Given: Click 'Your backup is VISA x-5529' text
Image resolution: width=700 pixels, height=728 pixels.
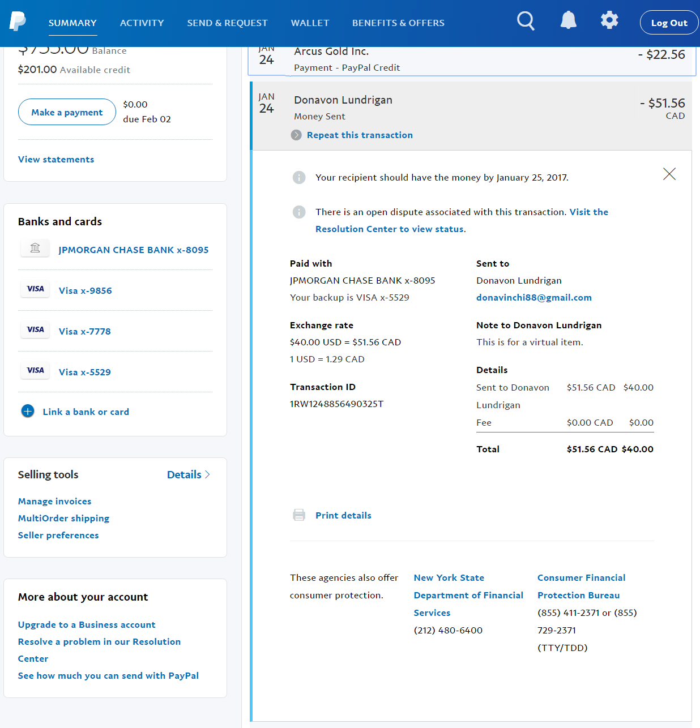Looking at the screenshot, I should pos(349,297).
